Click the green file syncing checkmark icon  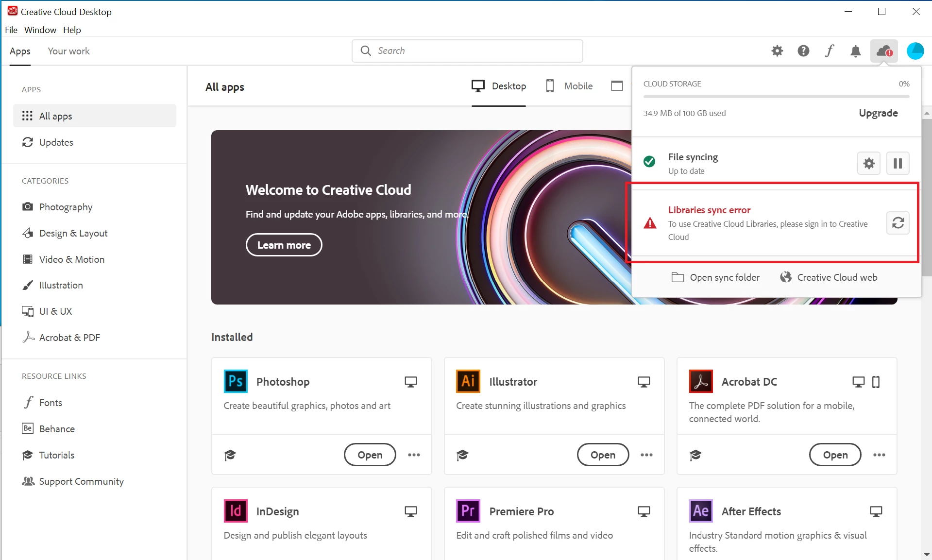click(649, 162)
